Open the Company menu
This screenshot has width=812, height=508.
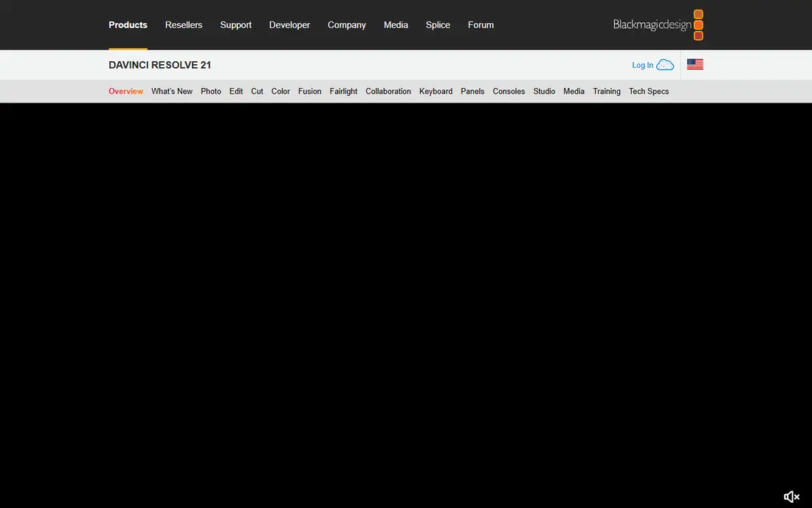tap(346, 25)
